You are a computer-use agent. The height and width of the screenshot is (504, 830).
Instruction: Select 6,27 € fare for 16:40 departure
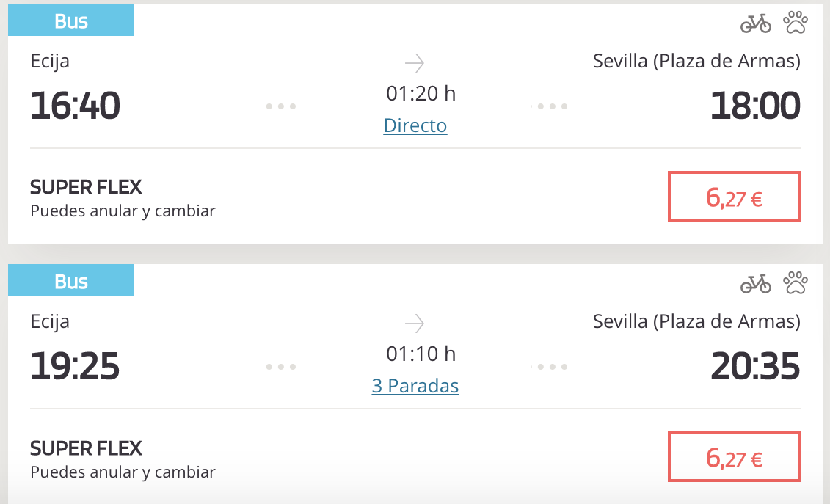pyautogui.click(x=734, y=197)
